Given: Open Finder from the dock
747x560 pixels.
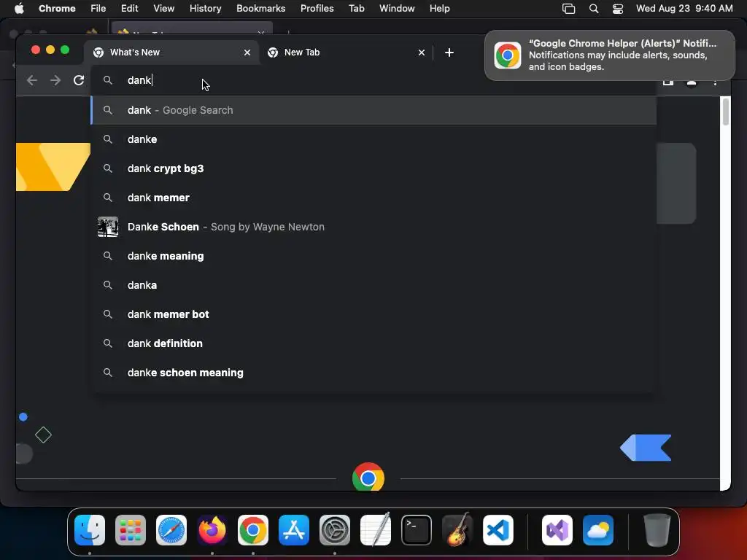Looking at the screenshot, I should 90,530.
